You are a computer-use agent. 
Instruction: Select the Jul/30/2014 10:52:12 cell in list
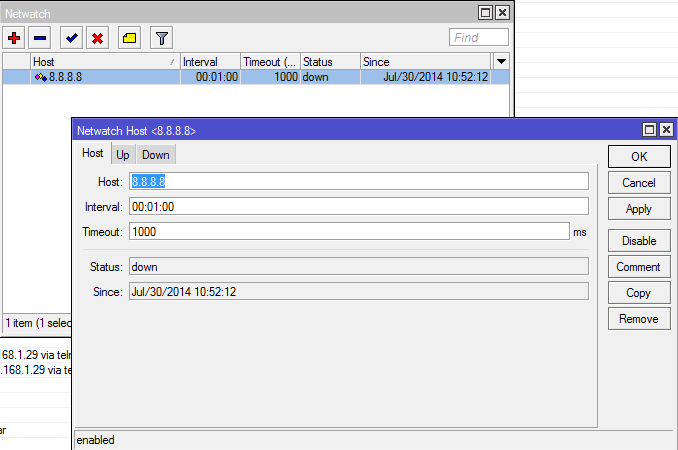point(425,77)
